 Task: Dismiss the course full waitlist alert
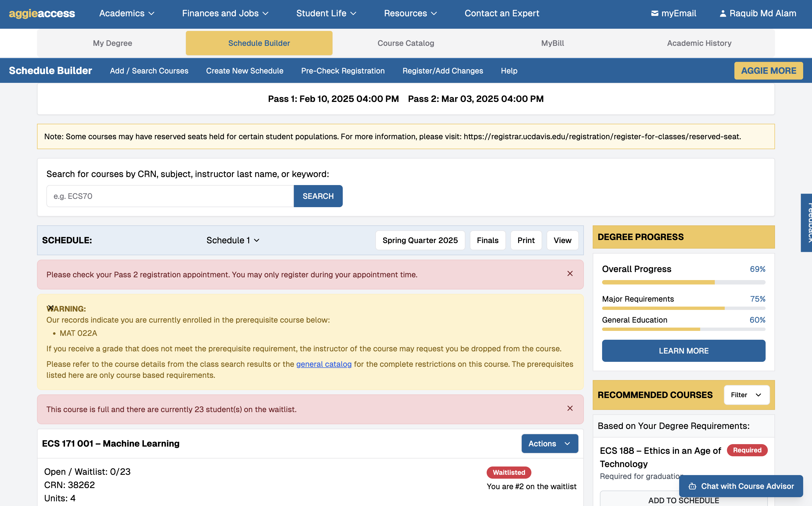570,408
